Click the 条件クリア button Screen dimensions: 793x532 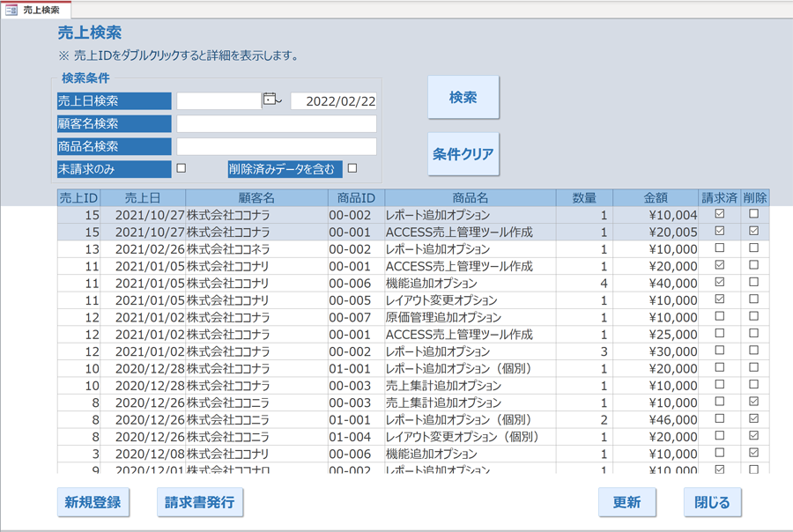click(463, 154)
